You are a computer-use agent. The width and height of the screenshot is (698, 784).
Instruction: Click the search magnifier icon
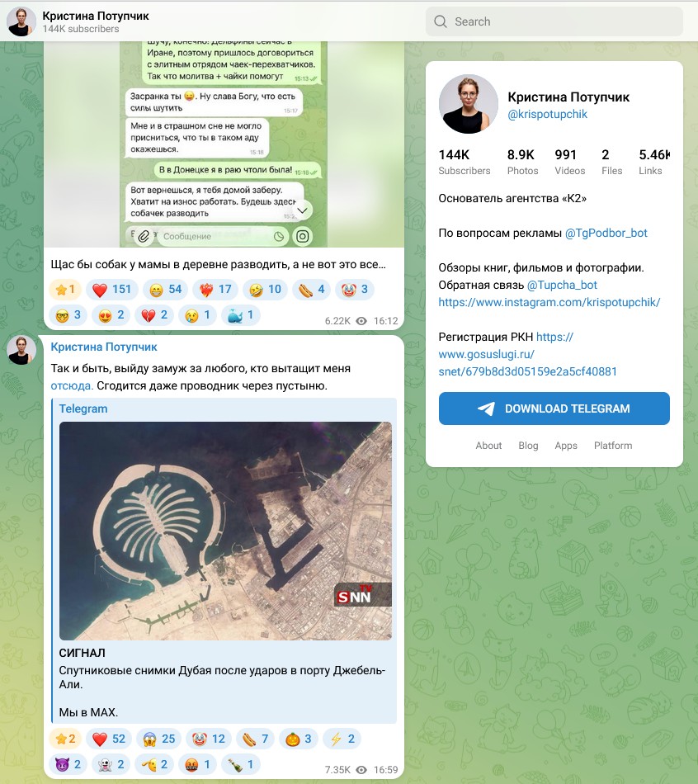(x=441, y=21)
